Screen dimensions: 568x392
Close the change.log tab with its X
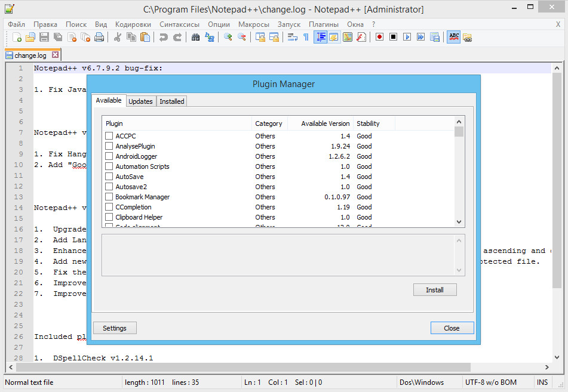pyautogui.click(x=55, y=55)
